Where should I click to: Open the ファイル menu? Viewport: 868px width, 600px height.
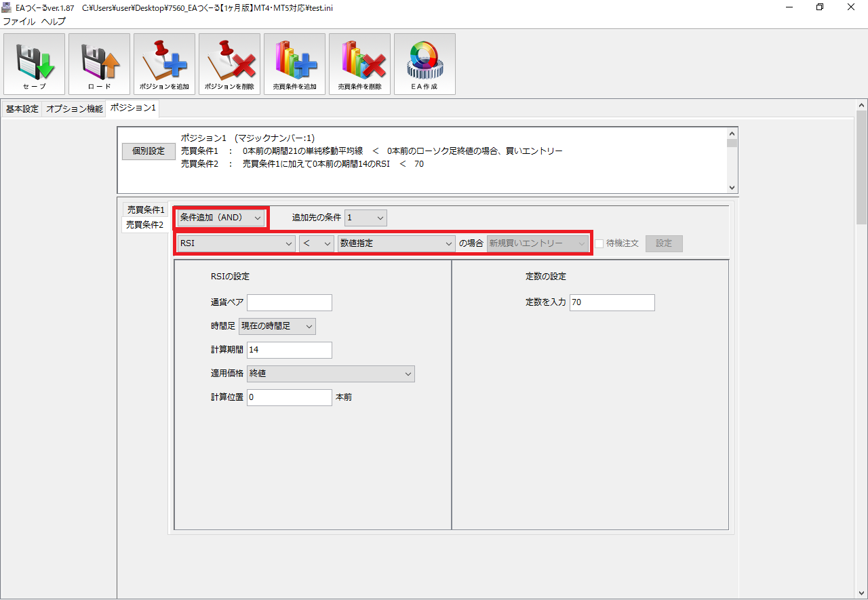[19, 21]
